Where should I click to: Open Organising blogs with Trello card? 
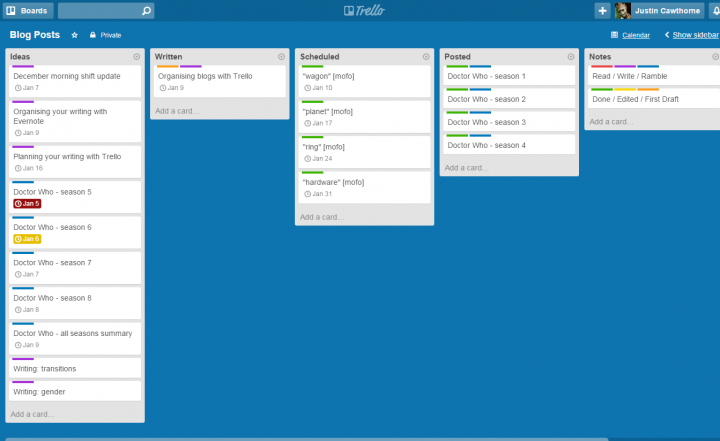(219, 81)
